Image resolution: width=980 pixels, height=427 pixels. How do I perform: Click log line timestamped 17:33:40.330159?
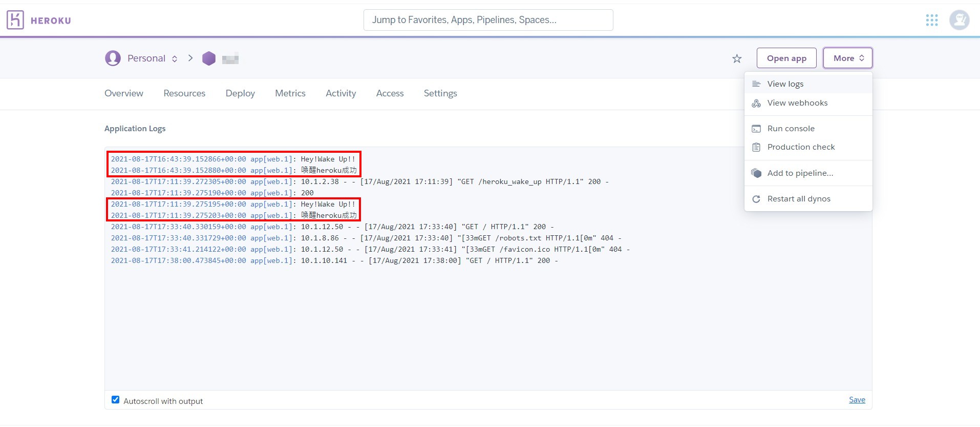pyautogui.click(x=332, y=227)
